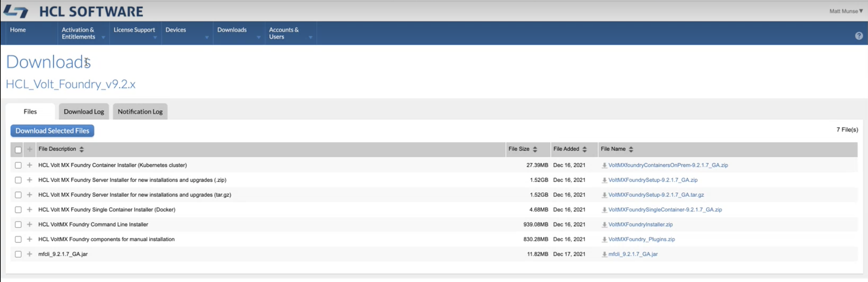This screenshot has width=868, height=282.
Task: Click the Downloads page heading
Action: 49,62
